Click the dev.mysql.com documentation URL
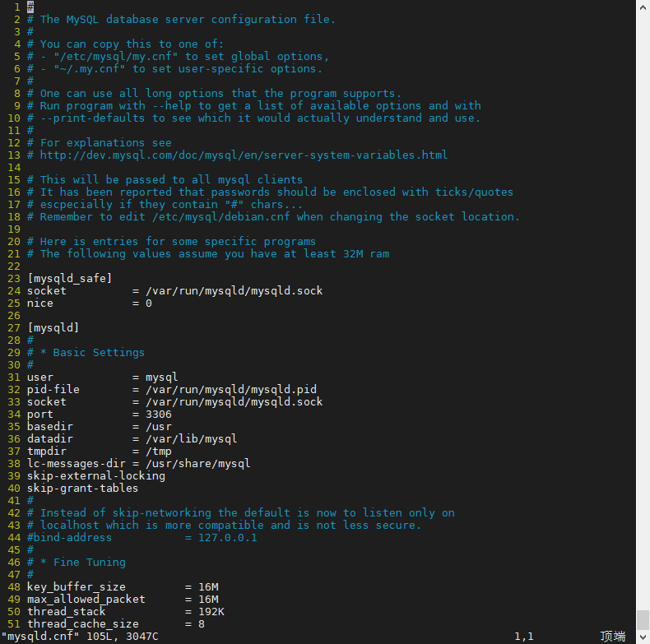650x644 pixels. coord(244,155)
